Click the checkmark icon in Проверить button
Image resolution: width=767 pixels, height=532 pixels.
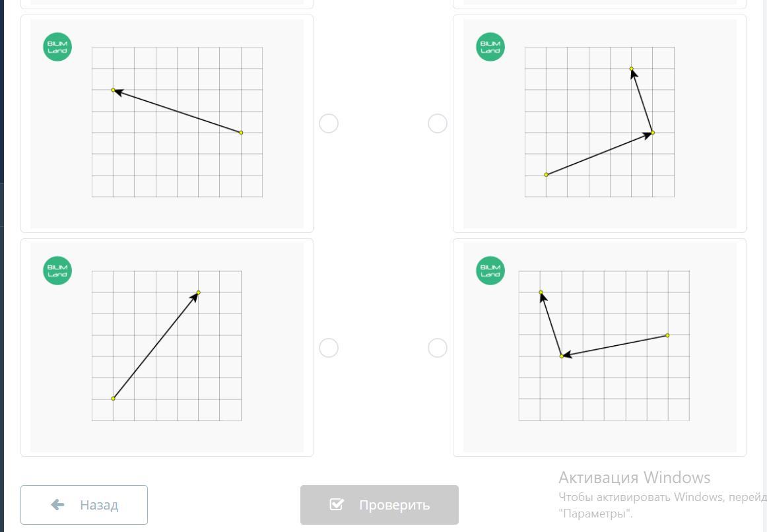337,505
